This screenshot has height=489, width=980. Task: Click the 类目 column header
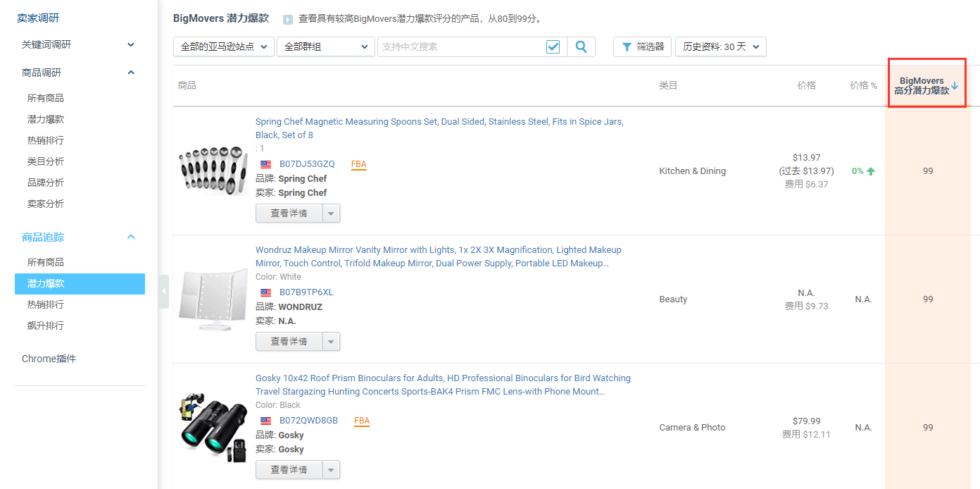668,85
